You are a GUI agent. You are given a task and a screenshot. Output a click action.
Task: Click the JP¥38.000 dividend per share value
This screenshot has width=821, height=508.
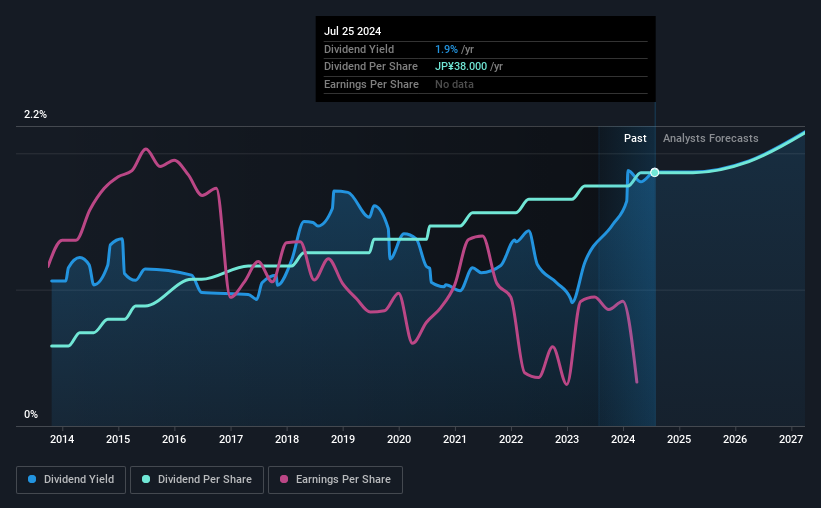(x=461, y=67)
